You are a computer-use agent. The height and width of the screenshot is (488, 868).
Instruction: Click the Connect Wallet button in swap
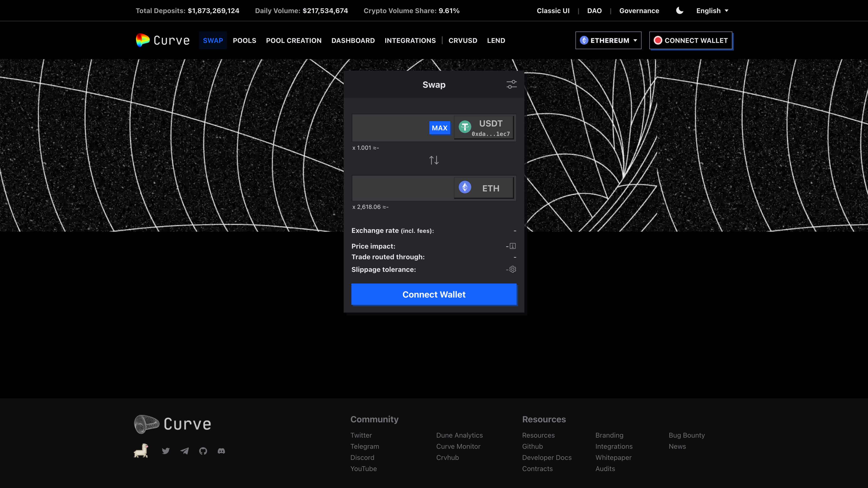[434, 294]
